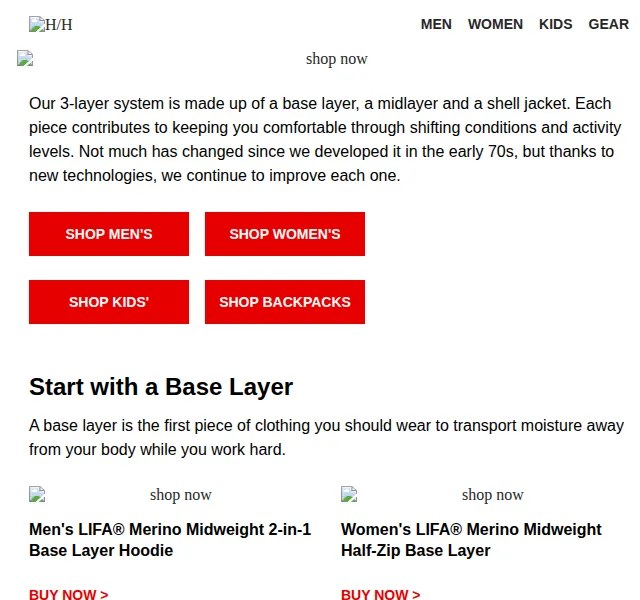The height and width of the screenshot is (600, 640).
Task: Open the MEN navigation menu item
Action: (436, 24)
